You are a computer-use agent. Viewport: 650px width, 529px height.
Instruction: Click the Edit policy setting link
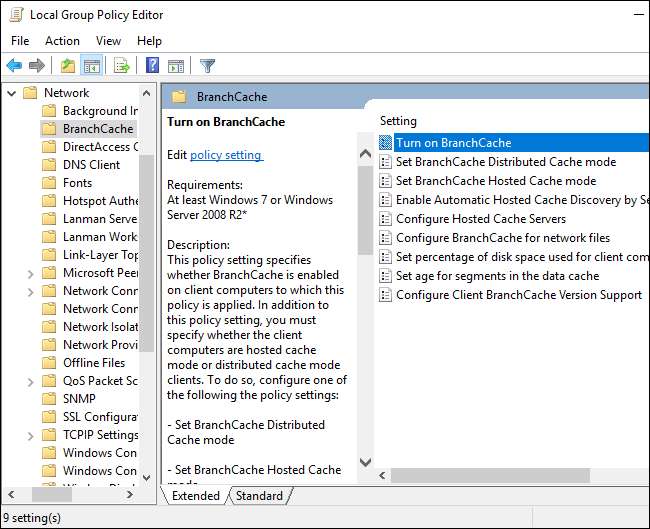(x=226, y=155)
